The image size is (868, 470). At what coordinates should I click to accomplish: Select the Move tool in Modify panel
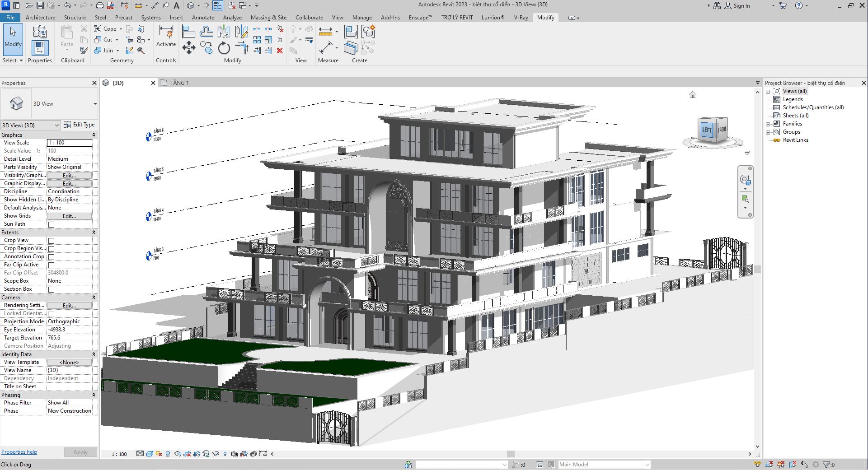coord(189,48)
